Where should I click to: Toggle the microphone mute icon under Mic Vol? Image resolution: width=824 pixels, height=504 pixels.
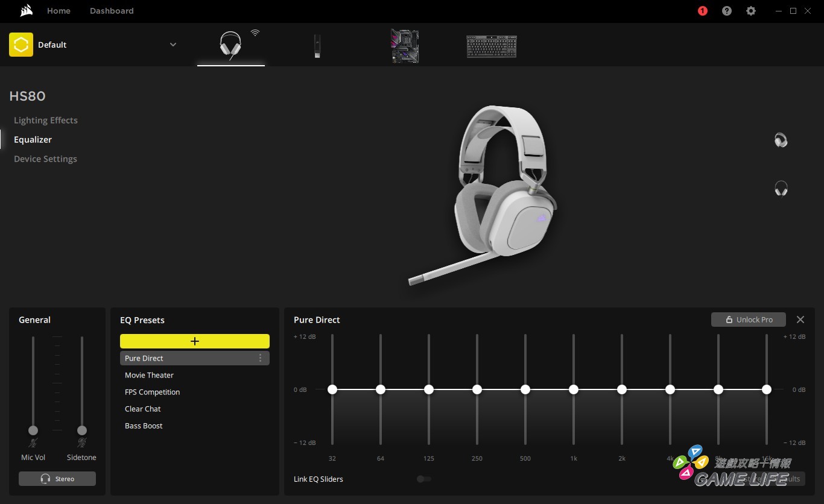pos(33,443)
